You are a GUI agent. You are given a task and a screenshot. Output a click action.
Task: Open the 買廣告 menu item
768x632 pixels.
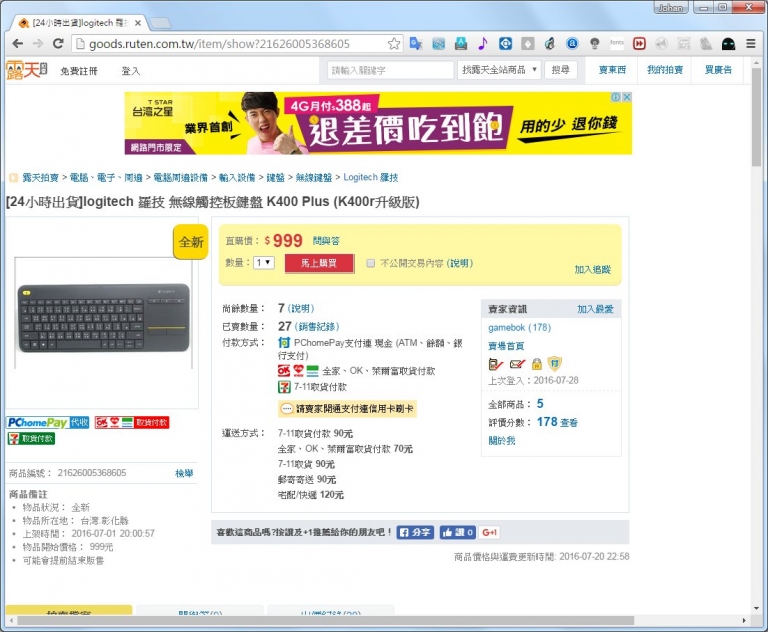[718, 70]
